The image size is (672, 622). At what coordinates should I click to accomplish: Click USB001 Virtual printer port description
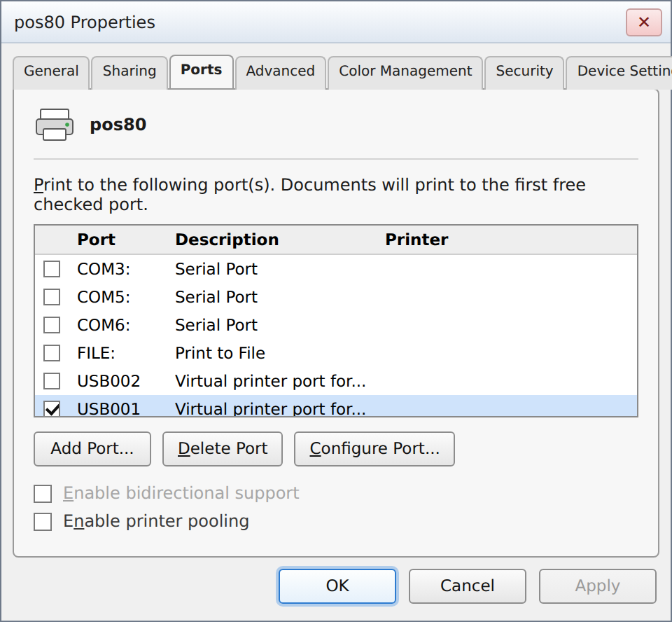pos(270,408)
